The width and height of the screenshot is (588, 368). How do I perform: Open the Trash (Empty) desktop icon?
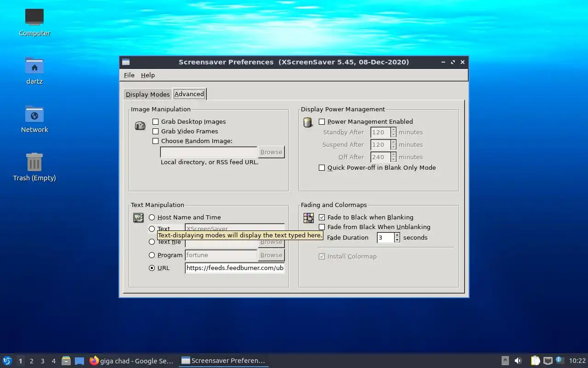(x=34, y=162)
